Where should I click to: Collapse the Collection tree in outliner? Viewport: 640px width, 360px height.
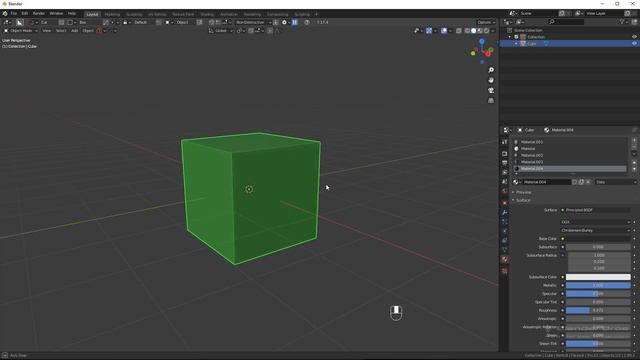(510, 37)
